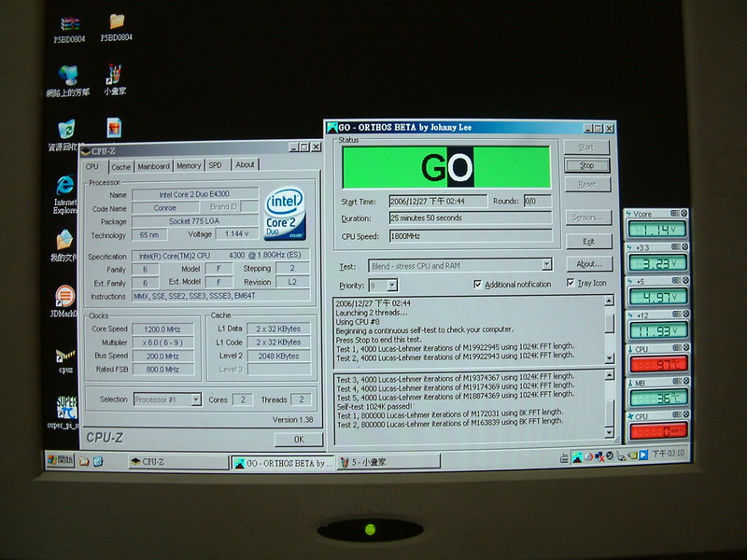The width and height of the screenshot is (747, 560).
Task: Click the options icon on the CPU fan gauge
Action: (x=678, y=415)
